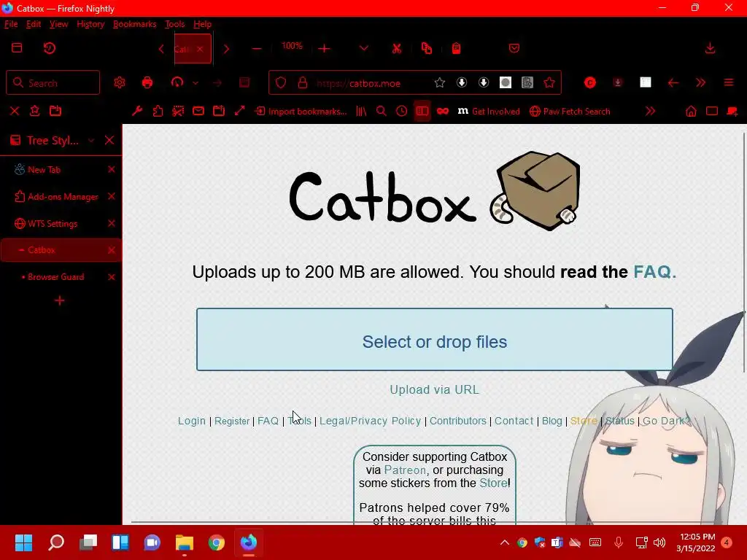747x560 pixels.
Task: Click the envelope email link icon
Action: coord(198,112)
